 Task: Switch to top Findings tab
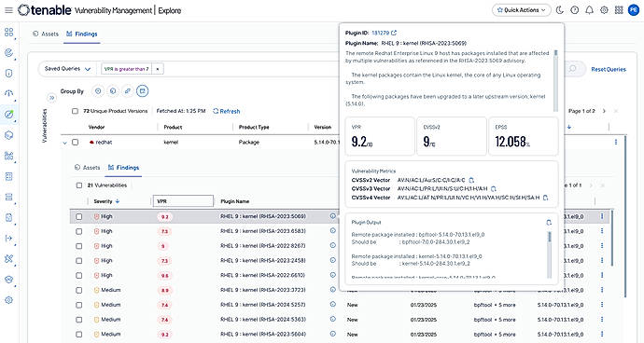tap(82, 34)
